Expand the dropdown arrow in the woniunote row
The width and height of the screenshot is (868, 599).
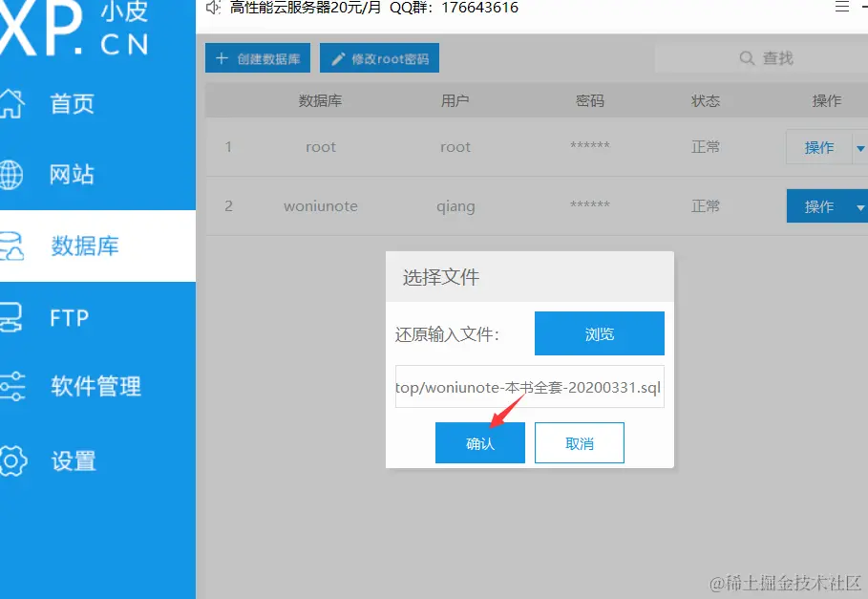pyautogui.click(x=860, y=207)
